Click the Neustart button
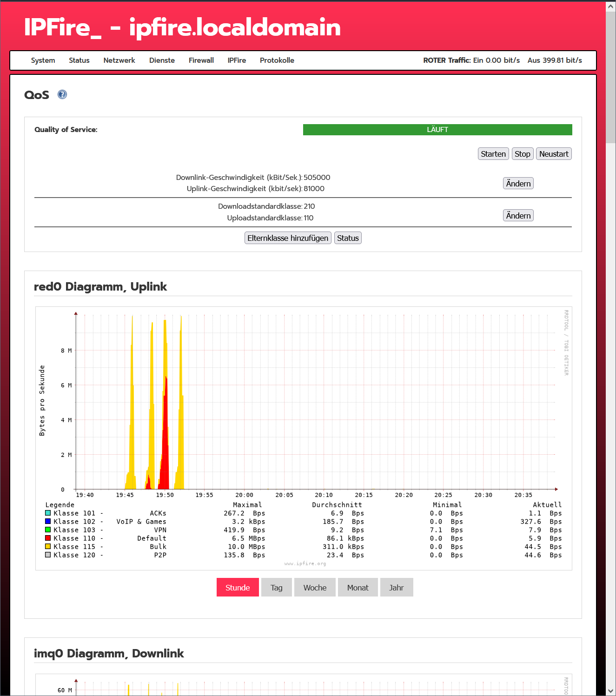 pos(554,154)
